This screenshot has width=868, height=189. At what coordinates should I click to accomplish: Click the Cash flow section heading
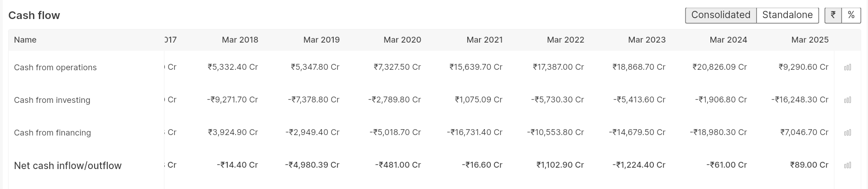click(34, 15)
